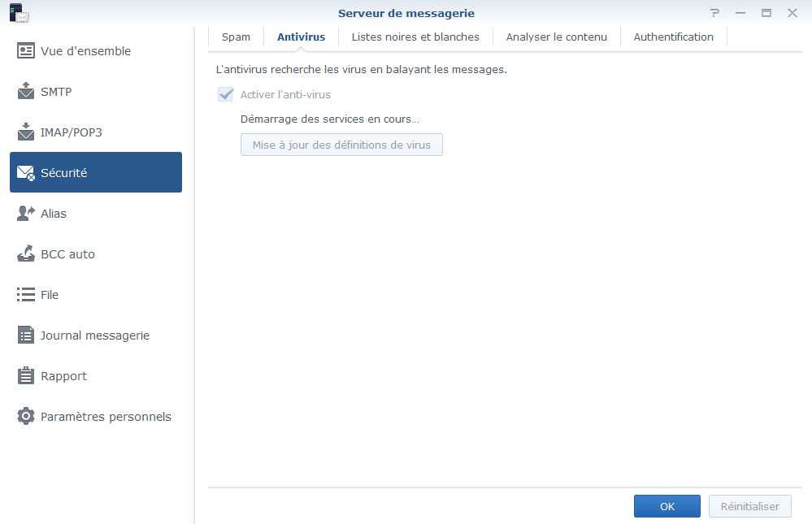Open the Alias label in sidebar
Viewport: 812px width, 524px height.
coord(54,214)
